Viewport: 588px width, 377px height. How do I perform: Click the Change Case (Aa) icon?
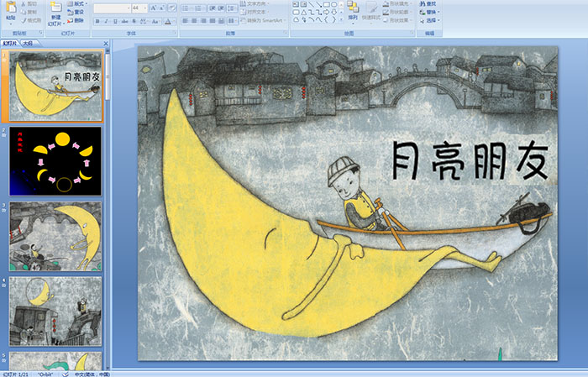click(155, 21)
